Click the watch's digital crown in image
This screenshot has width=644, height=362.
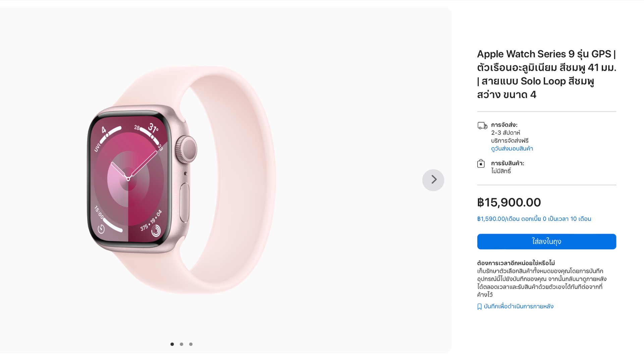pos(186,149)
